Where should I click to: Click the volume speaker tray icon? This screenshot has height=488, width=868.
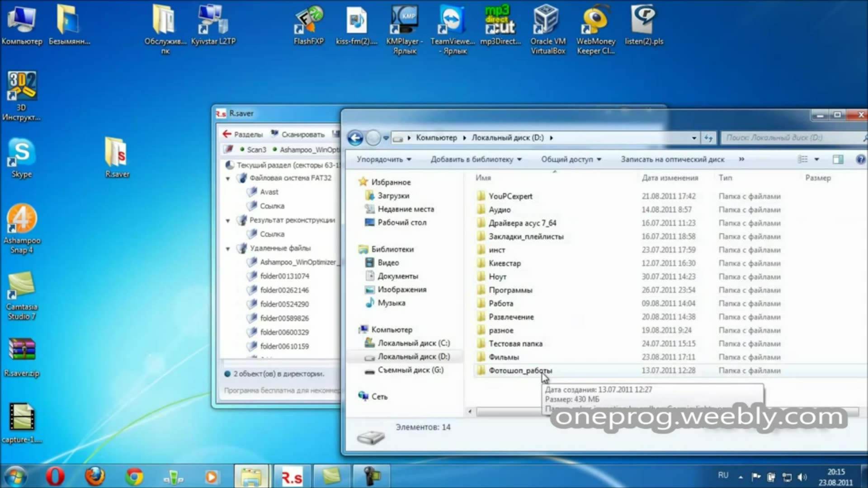[802, 477]
